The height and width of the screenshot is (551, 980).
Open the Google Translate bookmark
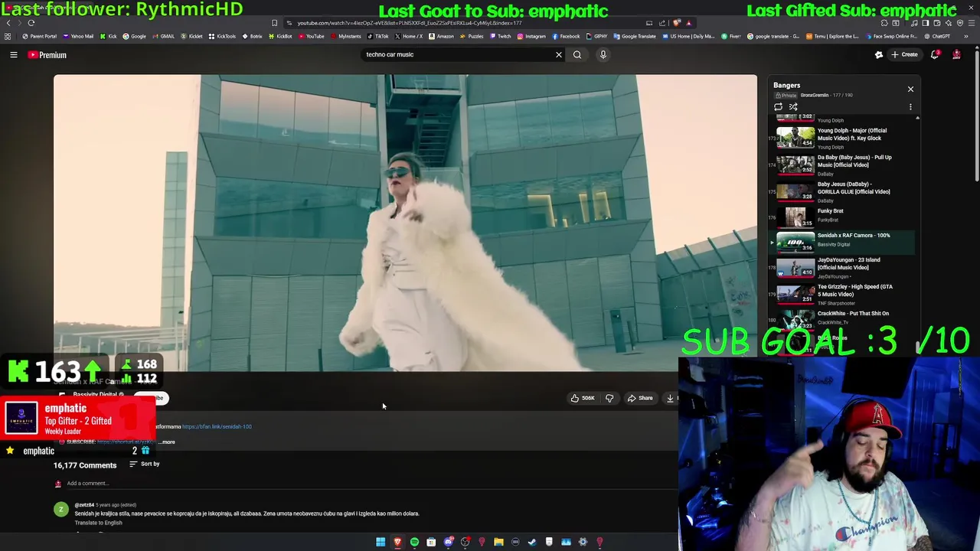tap(633, 36)
